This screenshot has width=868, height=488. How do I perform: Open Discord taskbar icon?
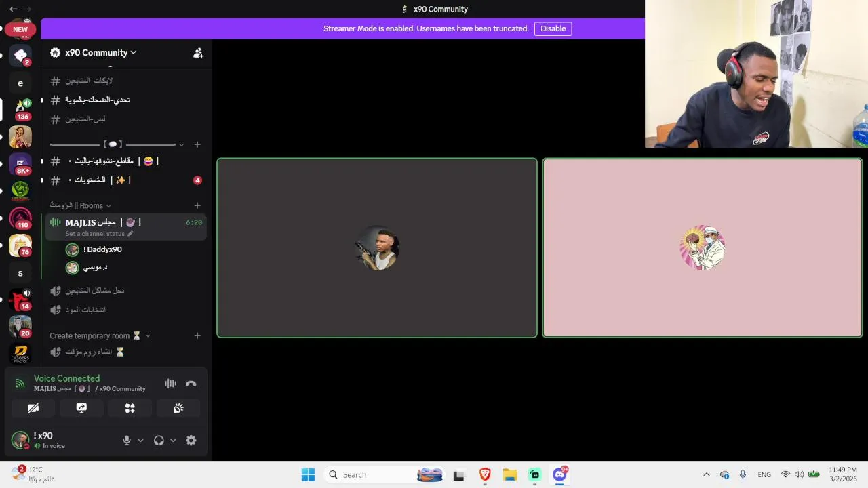[x=560, y=475]
